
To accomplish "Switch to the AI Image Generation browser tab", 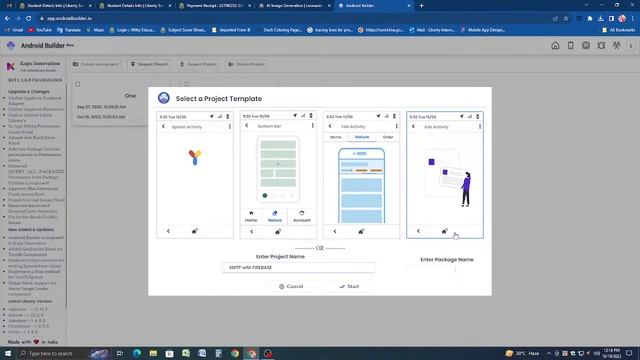I will pos(295,6).
